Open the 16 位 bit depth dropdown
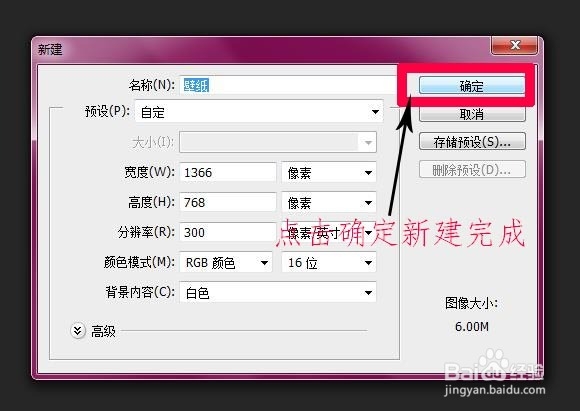The width and height of the screenshot is (580, 411). pos(329,263)
